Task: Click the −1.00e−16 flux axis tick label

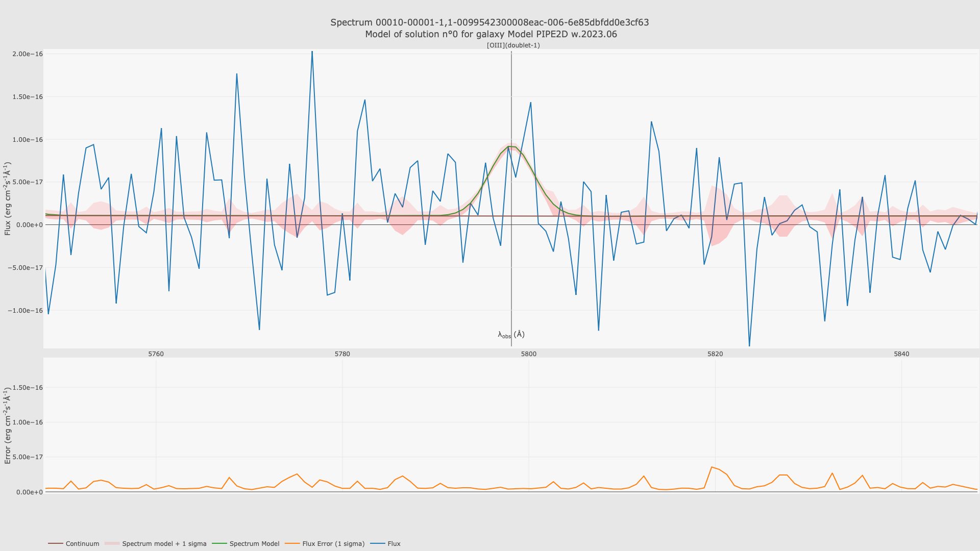Action: tap(26, 311)
